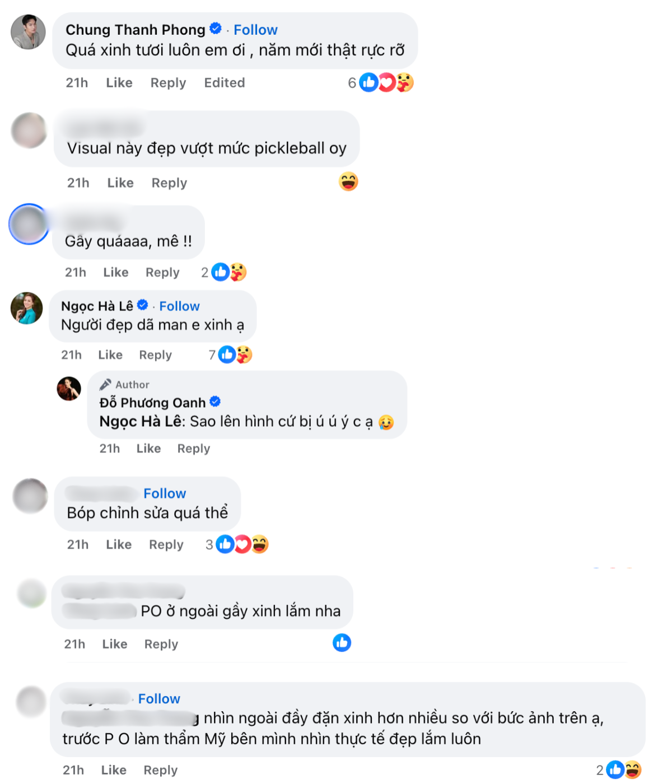Open Ngọc Hà Lê's avatar
Viewport: 672px width, 784px height.
point(27,308)
